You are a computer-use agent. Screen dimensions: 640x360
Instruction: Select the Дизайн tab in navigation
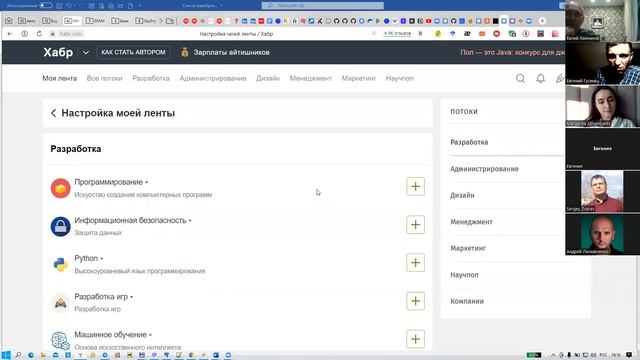268,78
